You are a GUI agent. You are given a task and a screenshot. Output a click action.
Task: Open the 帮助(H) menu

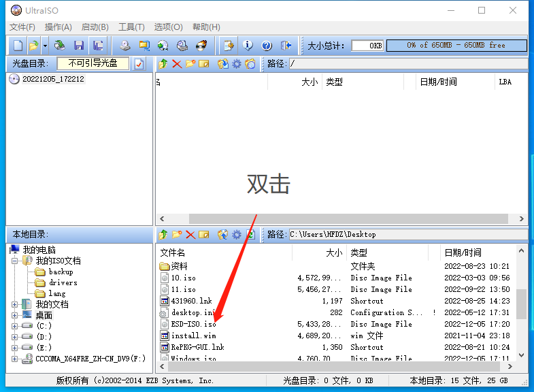(206, 27)
